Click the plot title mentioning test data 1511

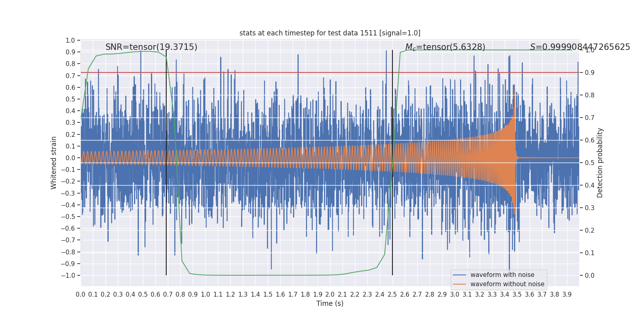(x=330, y=33)
